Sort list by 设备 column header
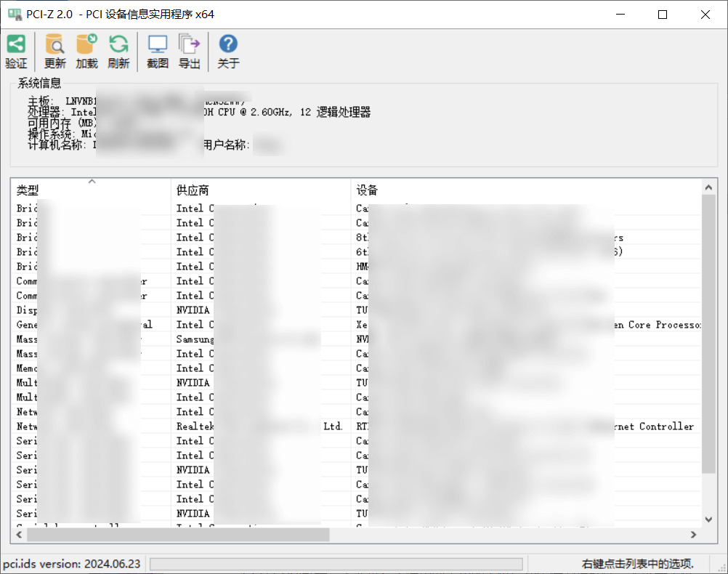 point(525,190)
